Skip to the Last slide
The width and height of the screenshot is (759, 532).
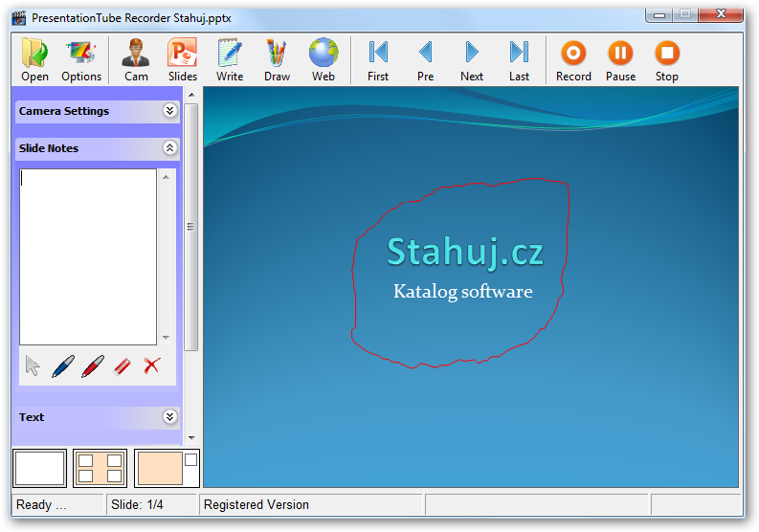519,60
